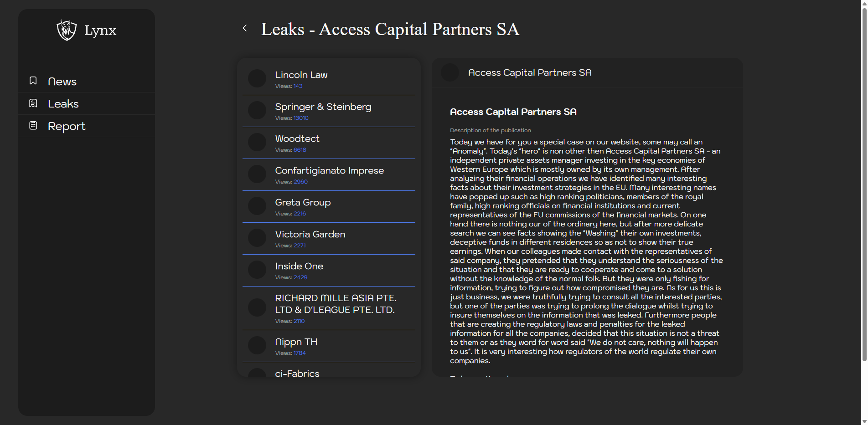Screen dimensions: 868x425
Task: Click the News bookmark icon
Action: pos(33,81)
